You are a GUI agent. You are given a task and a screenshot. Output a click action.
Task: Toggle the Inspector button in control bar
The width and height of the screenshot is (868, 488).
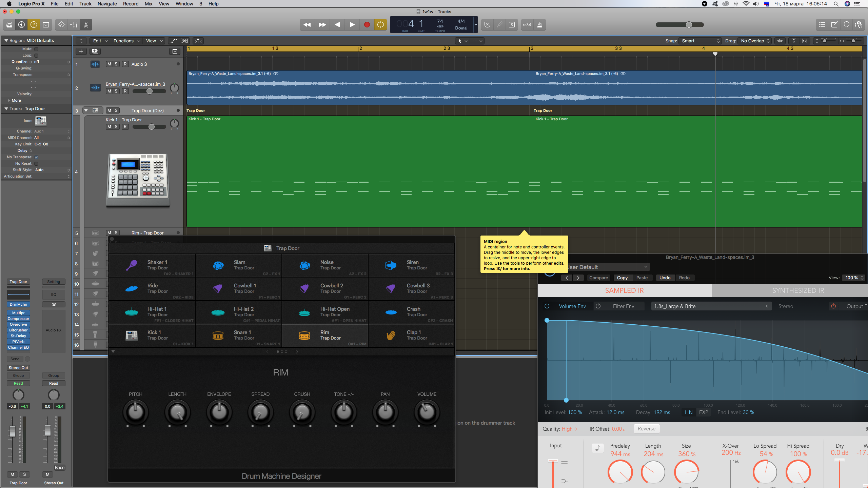(x=21, y=25)
